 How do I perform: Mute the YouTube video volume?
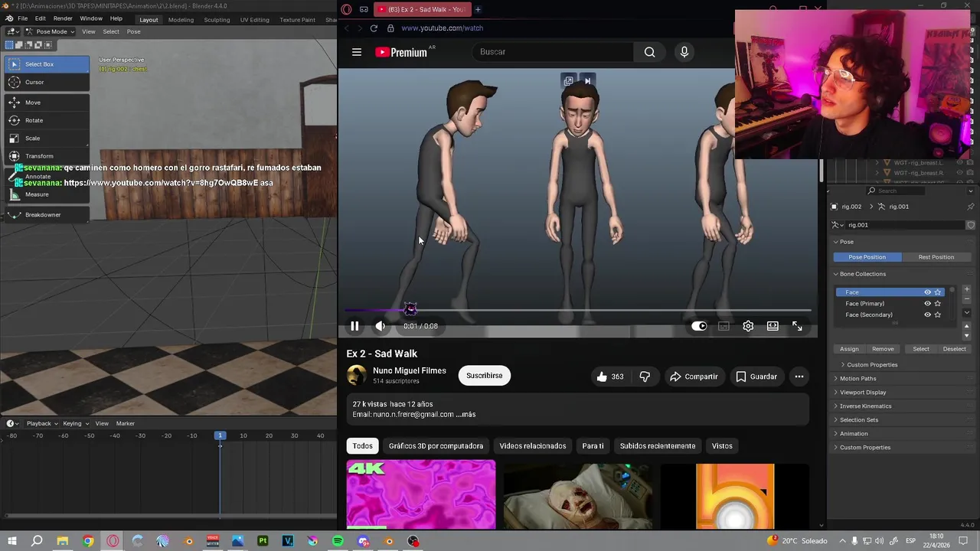pyautogui.click(x=381, y=326)
